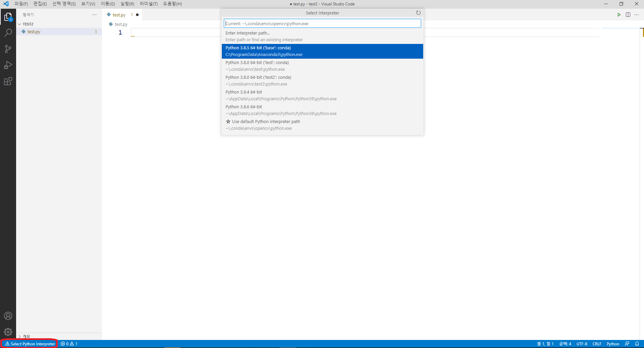This screenshot has width=644, height=348.
Task: Select test.py in the explorer tree
Action: click(59, 32)
